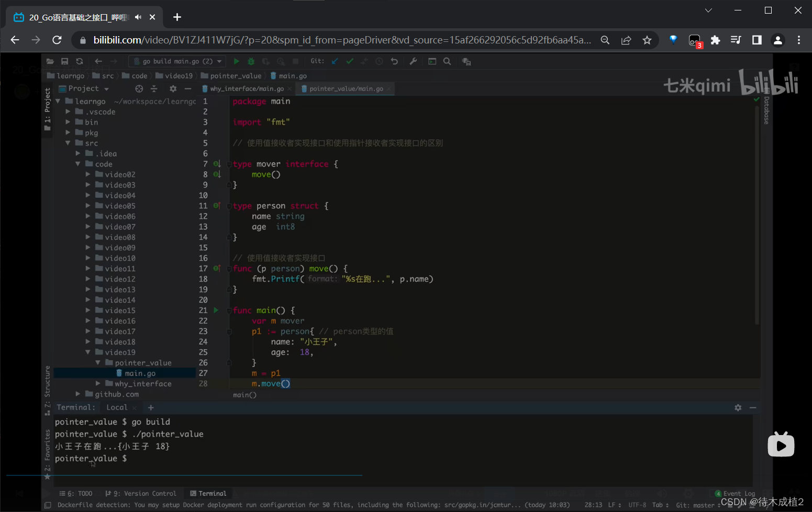Click the Save All disk icon
This screenshot has height=512, width=812.
click(x=65, y=61)
